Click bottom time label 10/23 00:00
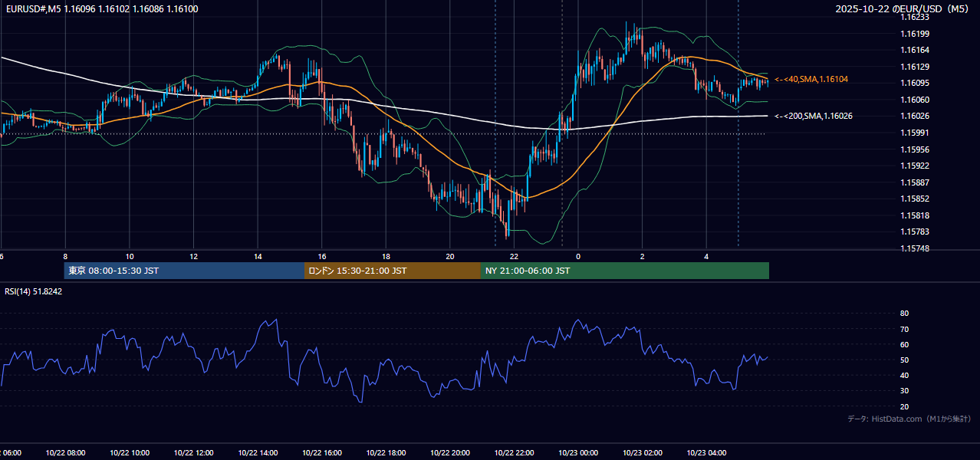The width and height of the screenshot is (980, 460). pyautogui.click(x=578, y=453)
